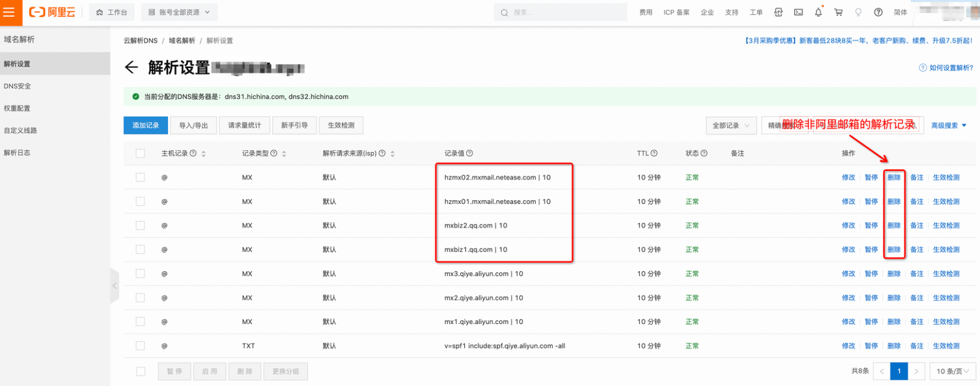Viewport: 980px width, 386px height.
Task: Check the mxbiz1.qq.com record row
Action: coord(140,249)
